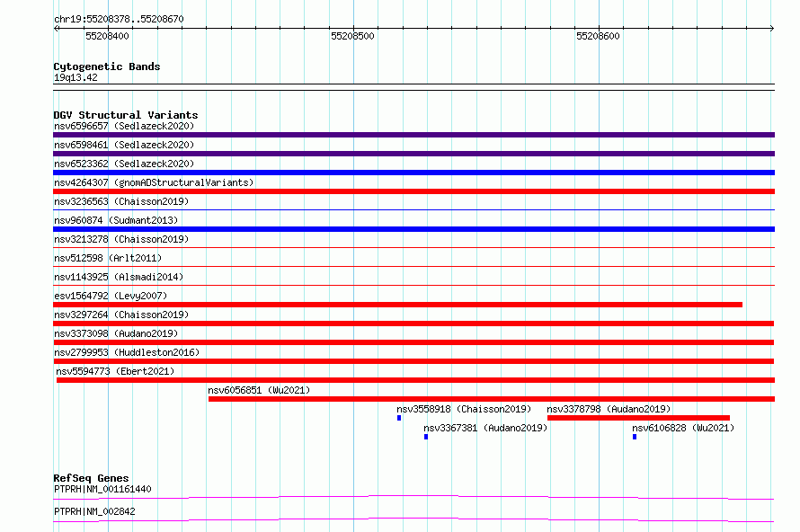Image resolution: width=800 pixels, height=532 pixels.
Task: Click the chr19:55208378..55208670 coordinate label
Action: point(119,19)
